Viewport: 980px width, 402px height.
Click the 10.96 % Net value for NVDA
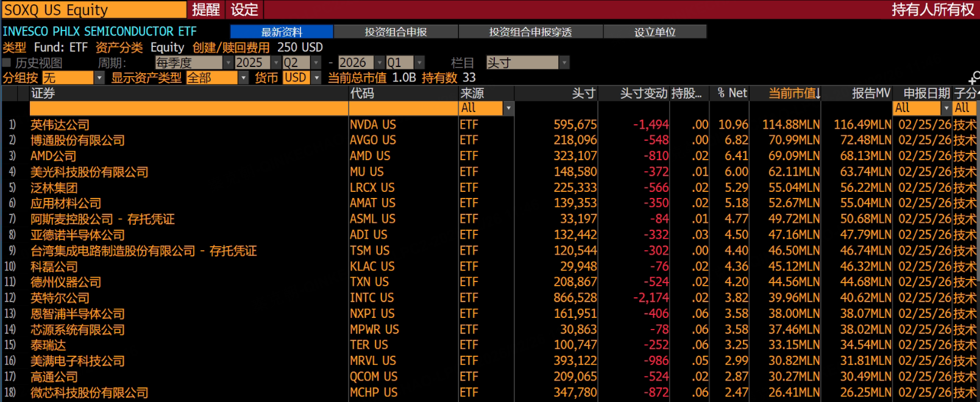[x=733, y=124]
